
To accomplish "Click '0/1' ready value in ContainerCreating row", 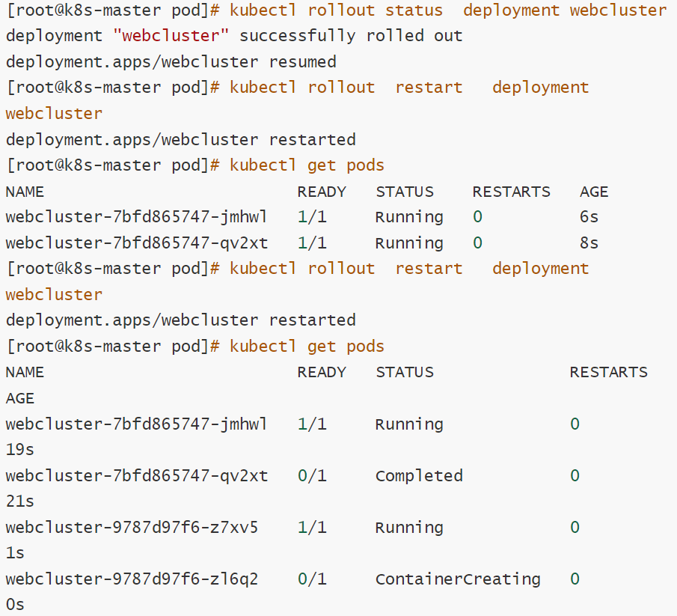I will click(x=312, y=579).
